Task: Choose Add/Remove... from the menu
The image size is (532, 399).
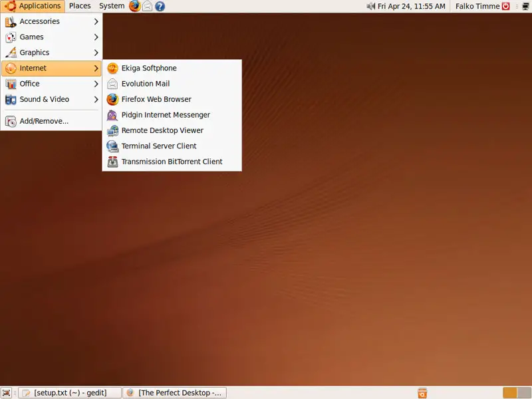Action: pos(52,121)
